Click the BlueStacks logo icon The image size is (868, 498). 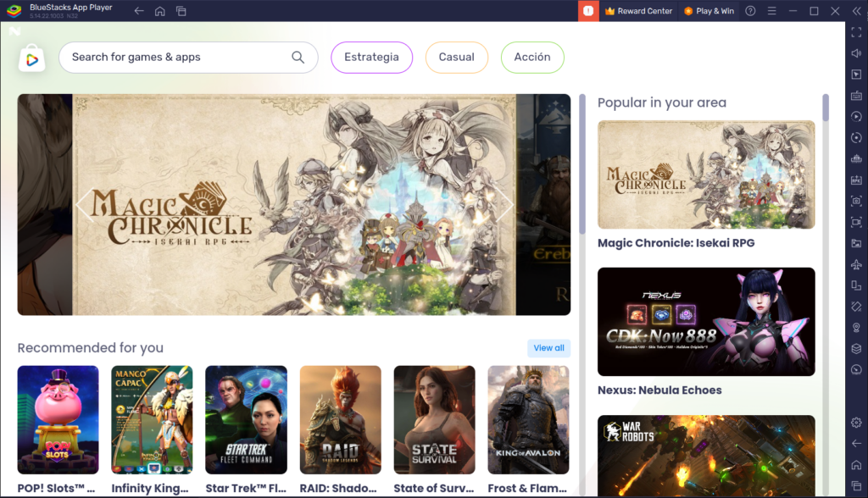(x=14, y=10)
